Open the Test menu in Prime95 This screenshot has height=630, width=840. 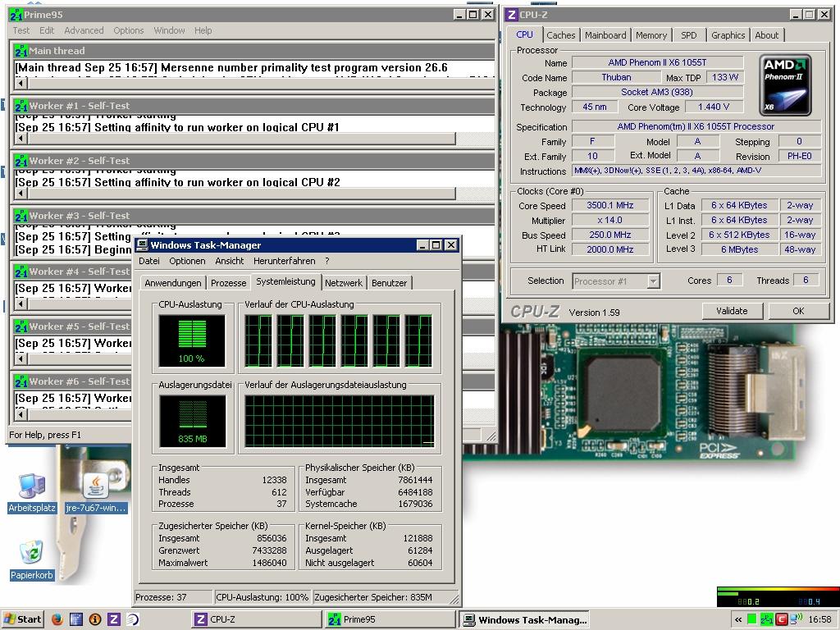coord(21,30)
